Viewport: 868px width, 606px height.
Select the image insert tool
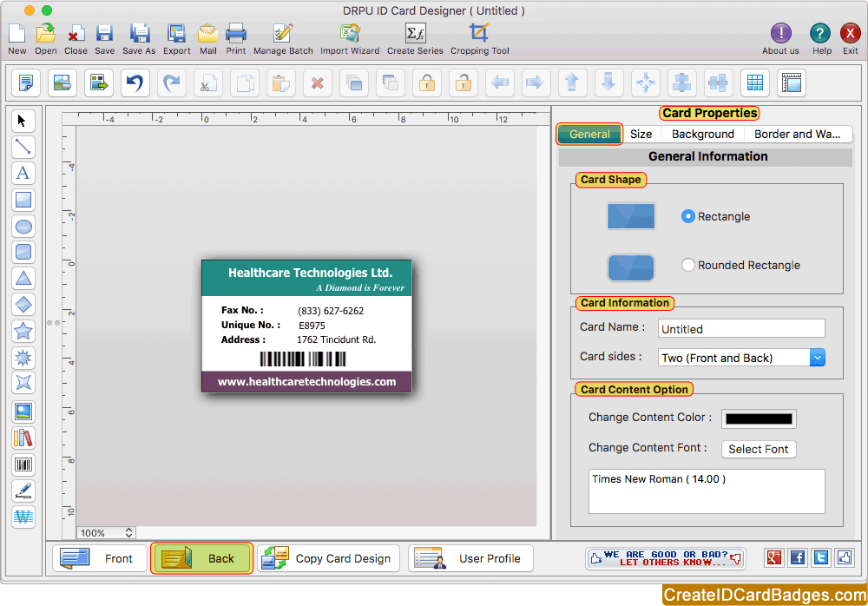23,412
